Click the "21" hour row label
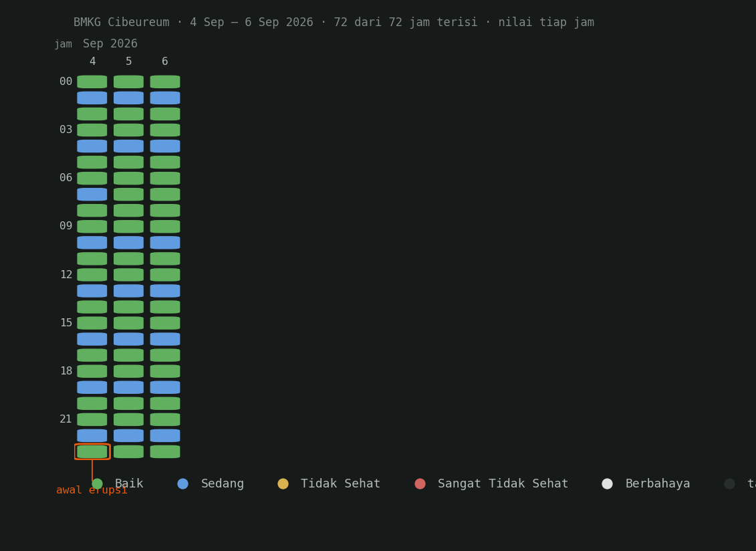The image size is (756, 551). click(x=66, y=419)
